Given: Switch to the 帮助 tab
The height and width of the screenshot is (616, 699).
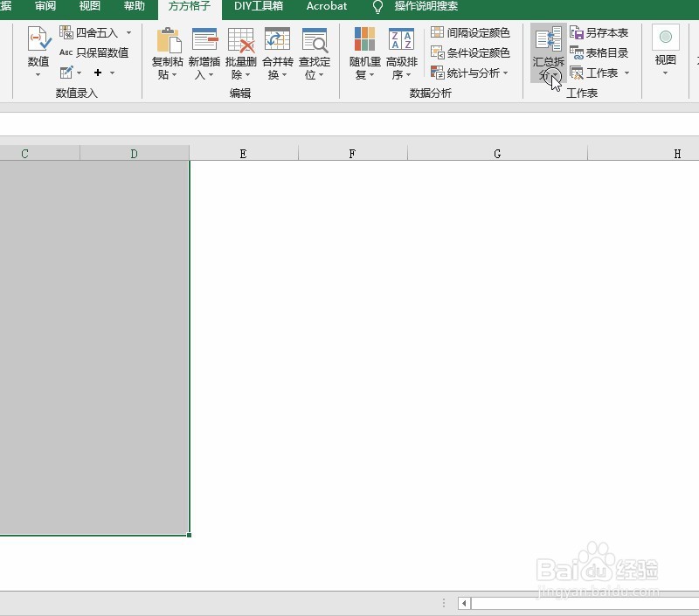Looking at the screenshot, I should [x=135, y=6].
